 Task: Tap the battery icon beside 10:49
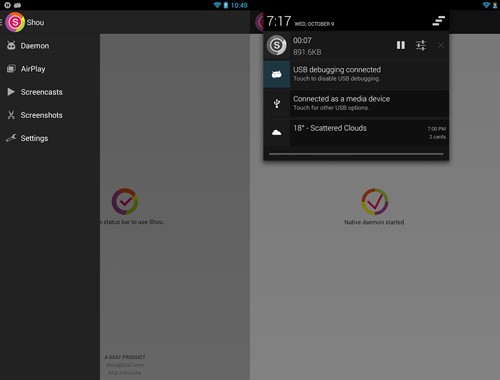pyautogui.click(x=226, y=5)
